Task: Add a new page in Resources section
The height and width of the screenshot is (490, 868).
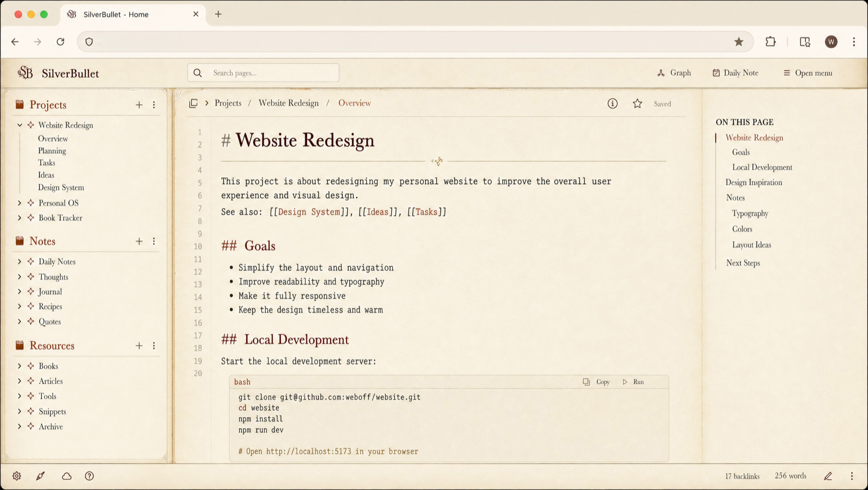Action: 139,346
